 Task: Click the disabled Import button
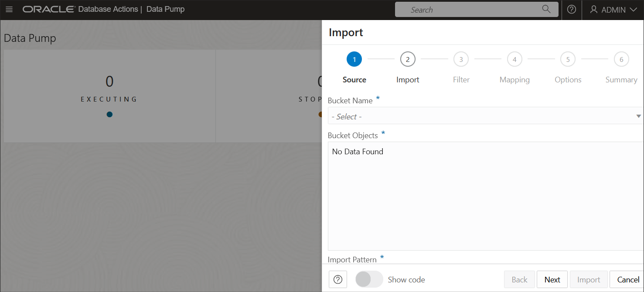click(x=589, y=280)
